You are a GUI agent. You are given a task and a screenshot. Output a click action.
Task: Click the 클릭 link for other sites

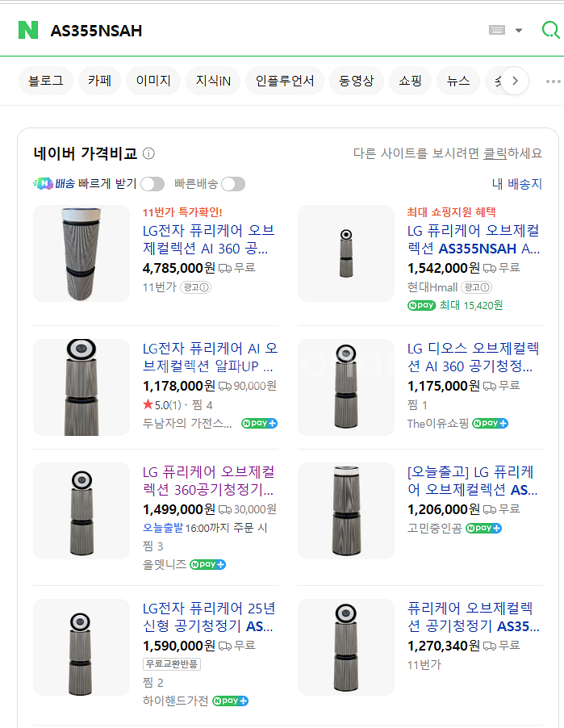coord(495,153)
